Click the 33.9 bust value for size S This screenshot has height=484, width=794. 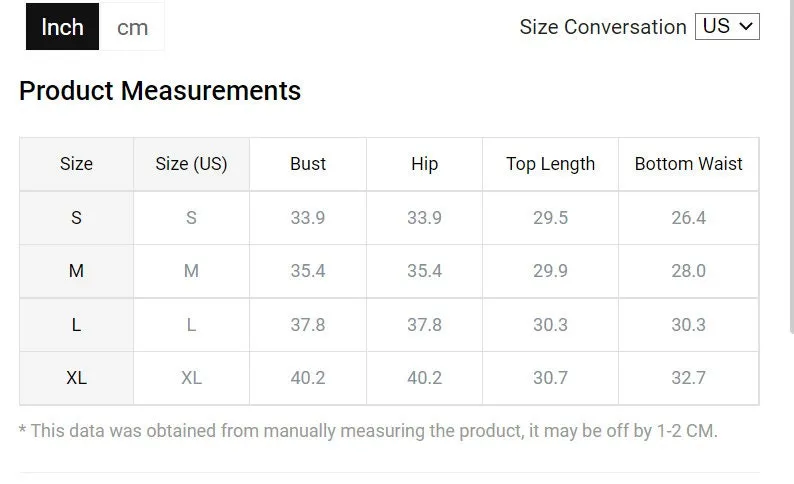(x=308, y=218)
